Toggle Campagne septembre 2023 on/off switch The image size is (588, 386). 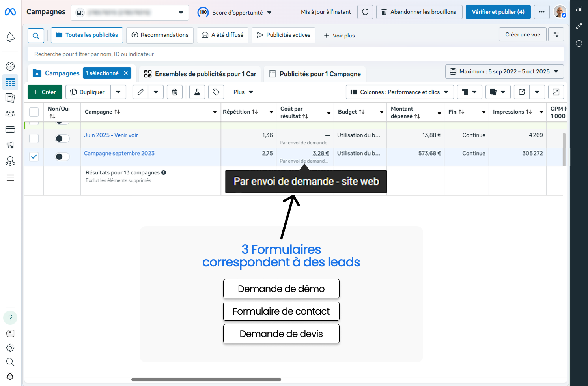(62, 157)
